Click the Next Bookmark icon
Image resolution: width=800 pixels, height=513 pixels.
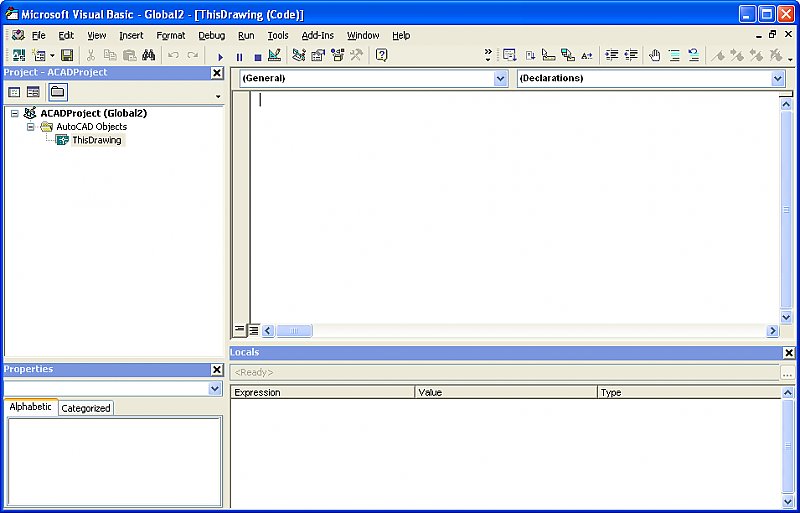(x=737, y=55)
